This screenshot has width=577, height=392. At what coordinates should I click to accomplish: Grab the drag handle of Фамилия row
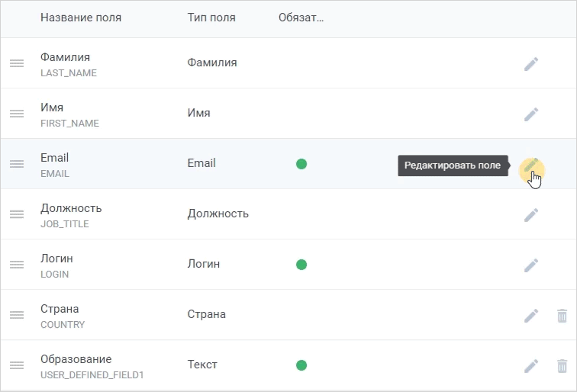(17, 63)
